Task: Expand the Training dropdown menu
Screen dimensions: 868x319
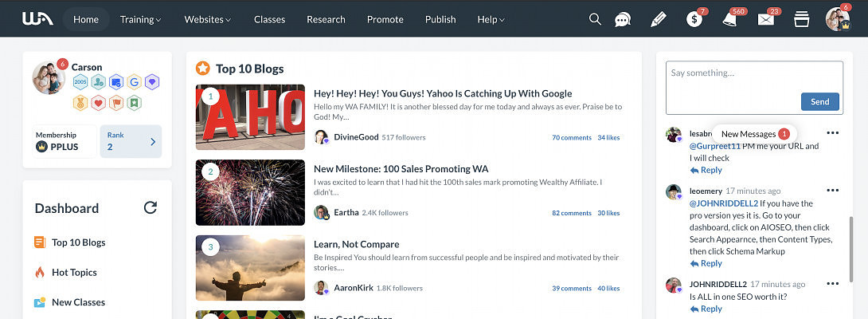Action: 141,19
